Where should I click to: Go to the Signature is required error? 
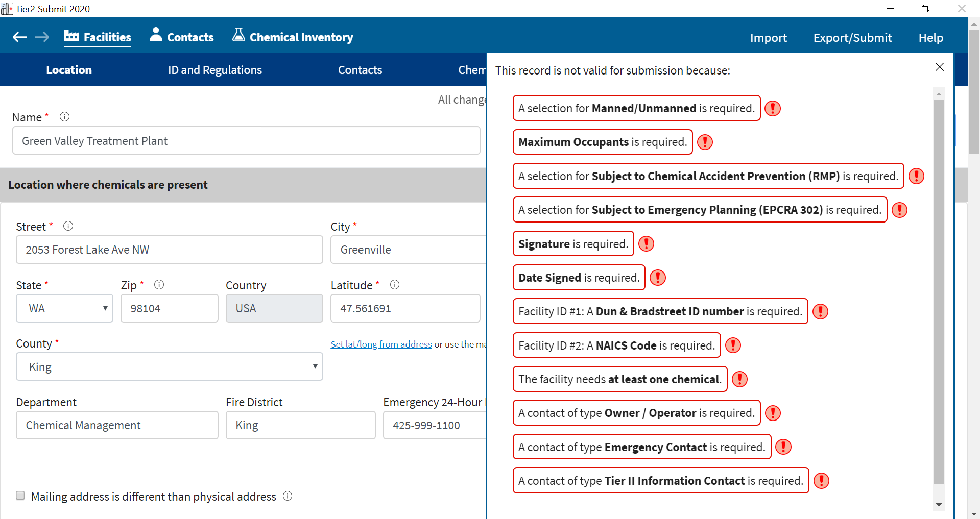click(x=573, y=244)
